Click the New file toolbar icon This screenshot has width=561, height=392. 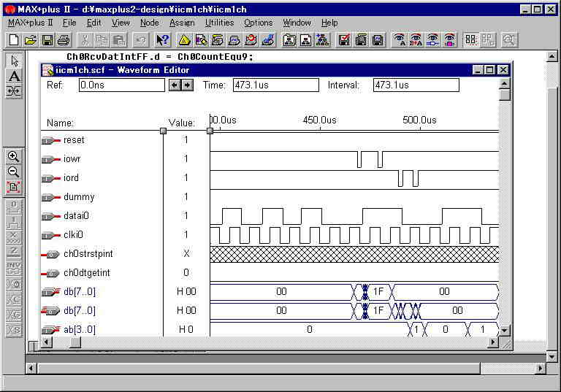click(x=14, y=40)
